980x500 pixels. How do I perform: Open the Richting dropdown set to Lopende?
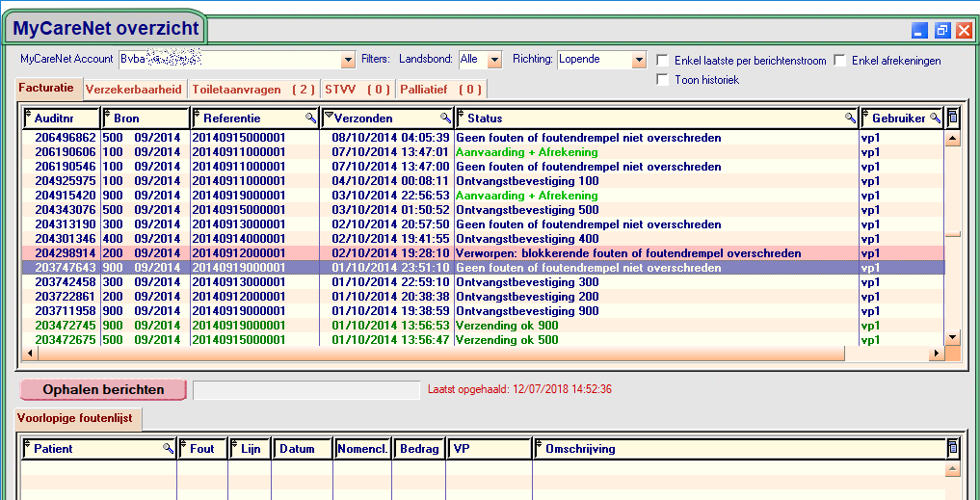[638, 60]
